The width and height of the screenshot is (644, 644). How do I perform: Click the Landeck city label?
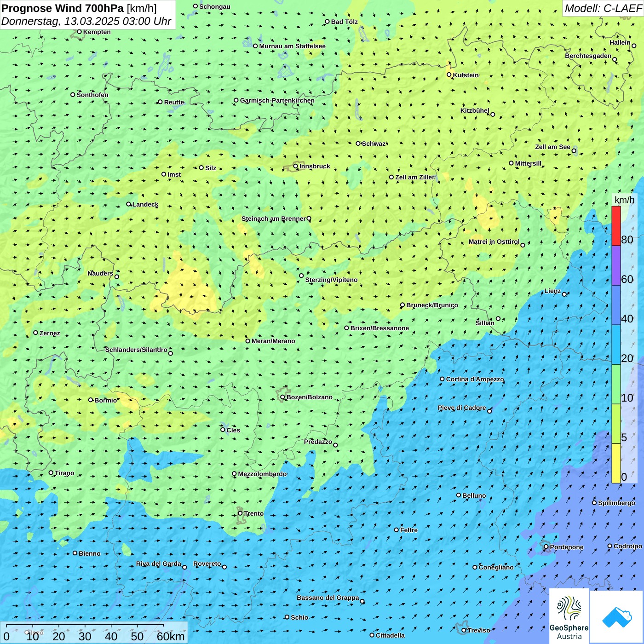click(x=145, y=204)
